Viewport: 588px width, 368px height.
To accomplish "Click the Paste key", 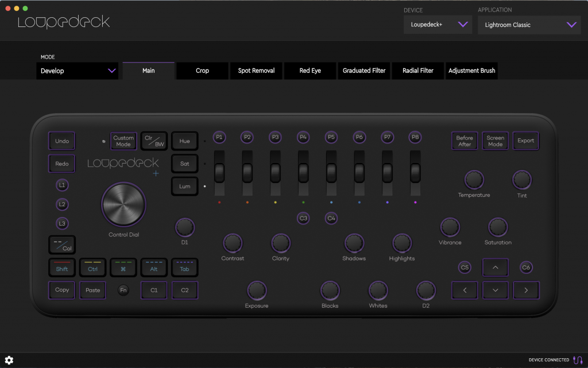I will click(92, 290).
